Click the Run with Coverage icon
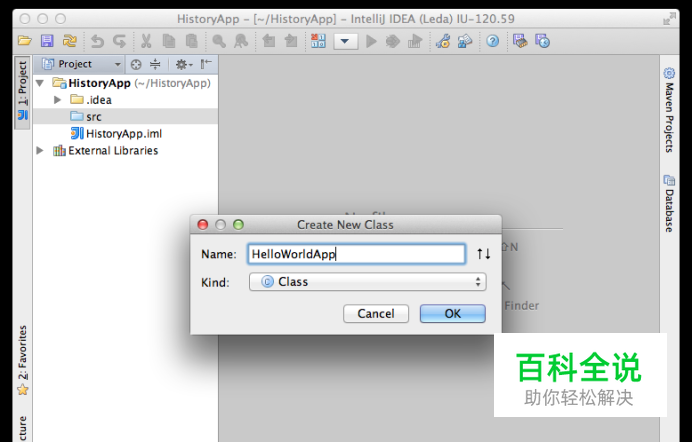 [x=415, y=41]
